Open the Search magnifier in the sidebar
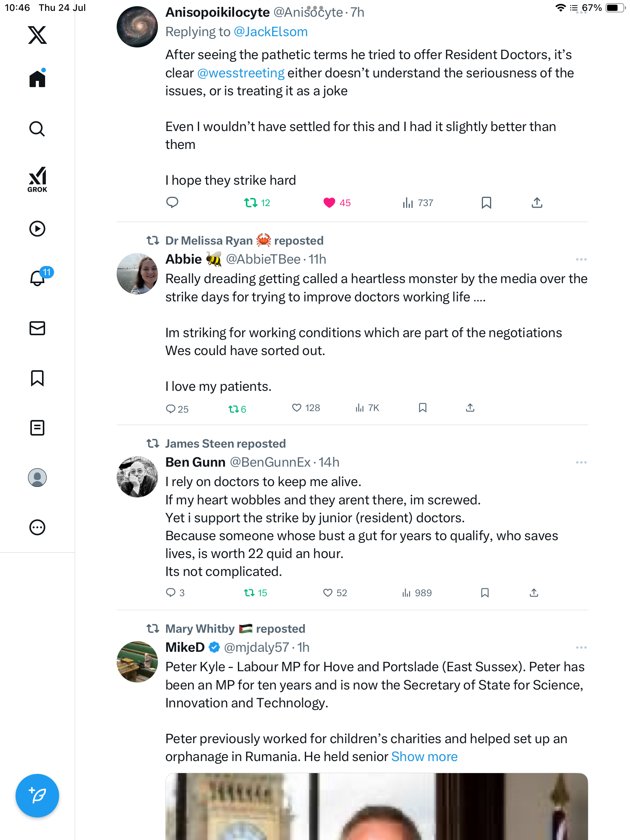This screenshot has width=630, height=840. (x=37, y=129)
